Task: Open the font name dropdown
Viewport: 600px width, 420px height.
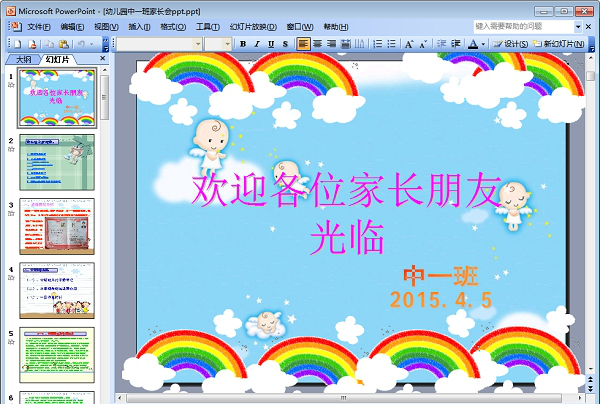Action: (198, 44)
